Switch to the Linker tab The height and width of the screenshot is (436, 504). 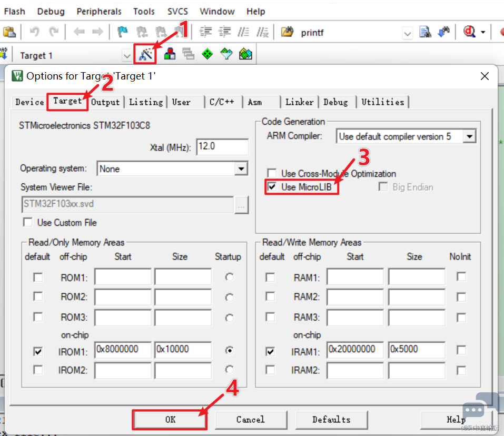pyautogui.click(x=299, y=102)
